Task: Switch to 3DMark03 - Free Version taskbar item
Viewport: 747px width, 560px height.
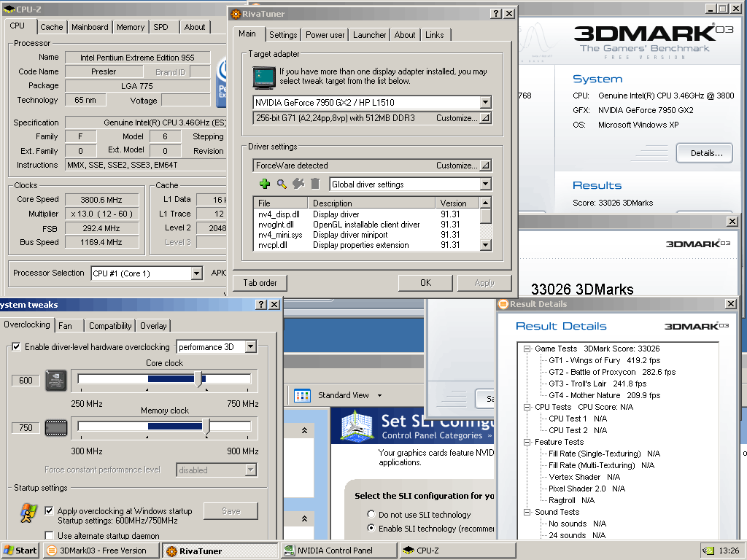Action: point(101,551)
